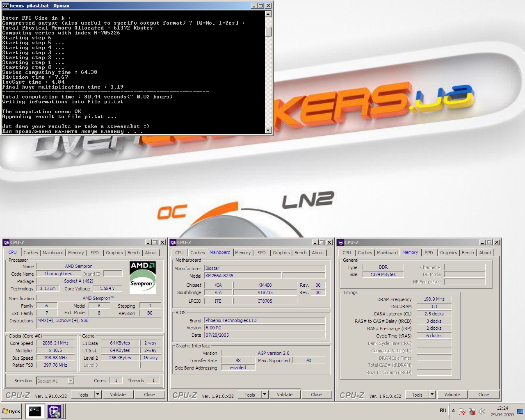Open SPD tab in left CPU-Z window
Image resolution: width=525 pixels, height=420 pixels.
(94, 253)
